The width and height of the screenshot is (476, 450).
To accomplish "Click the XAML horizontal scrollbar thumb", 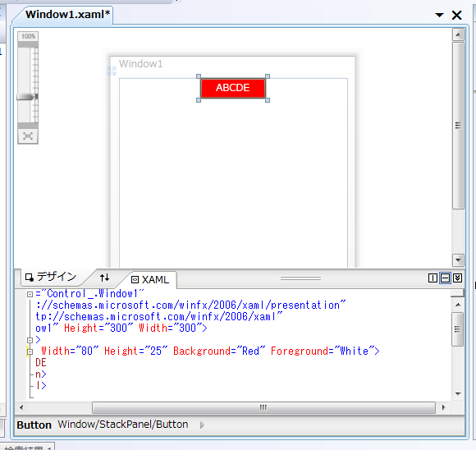I will (x=263, y=407).
